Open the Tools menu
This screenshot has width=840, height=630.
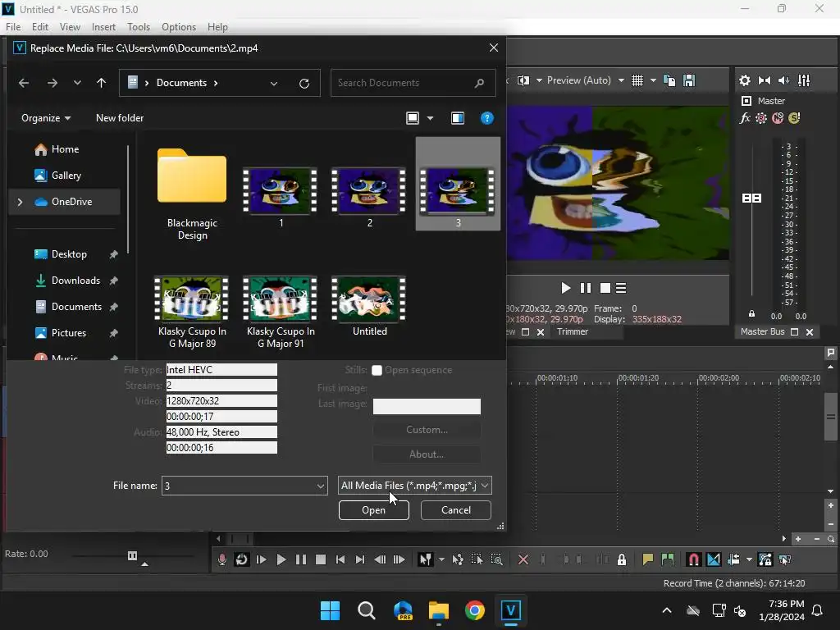tap(138, 27)
